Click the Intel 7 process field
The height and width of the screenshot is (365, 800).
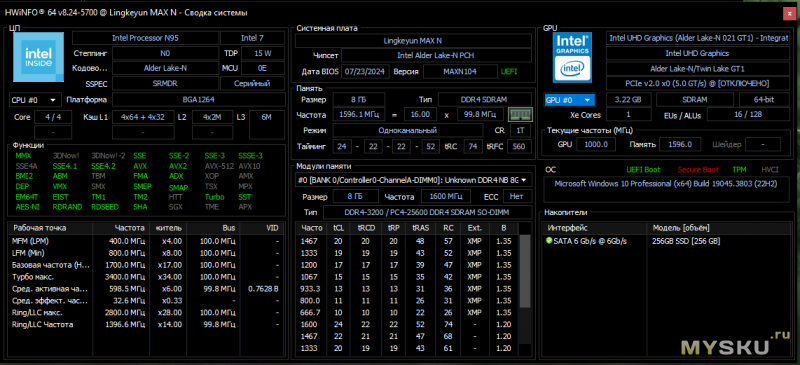click(x=253, y=38)
